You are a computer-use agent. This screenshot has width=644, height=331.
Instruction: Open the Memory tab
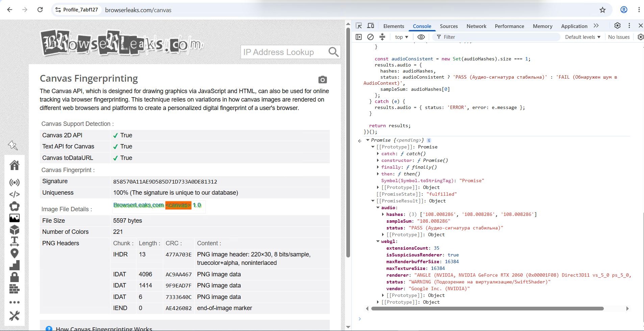(x=542, y=26)
